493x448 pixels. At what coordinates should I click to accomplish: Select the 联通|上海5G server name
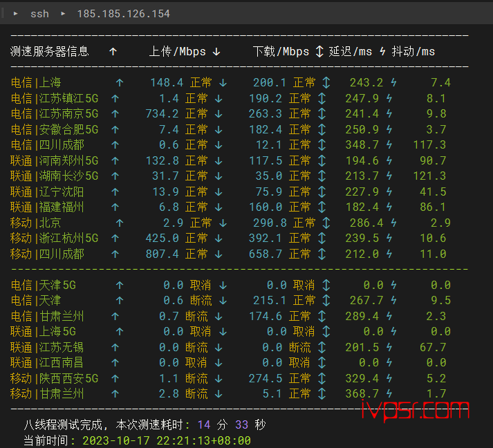44,331
